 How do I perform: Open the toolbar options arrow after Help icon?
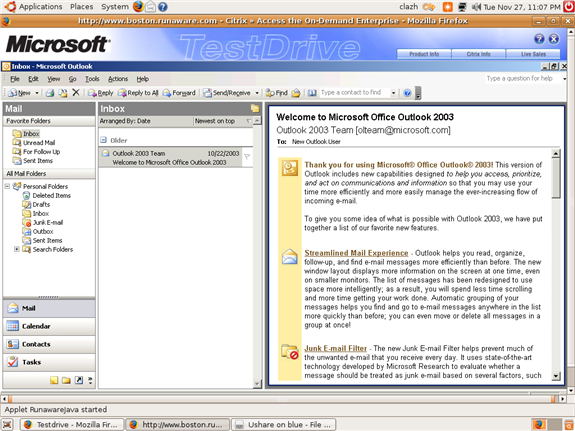coord(418,94)
